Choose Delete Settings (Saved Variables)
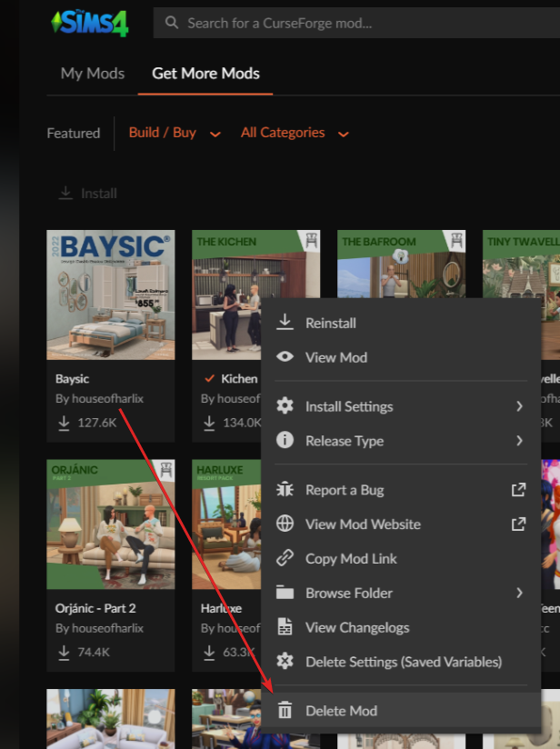This screenshot has width=560, height=749. click(403, 662)
